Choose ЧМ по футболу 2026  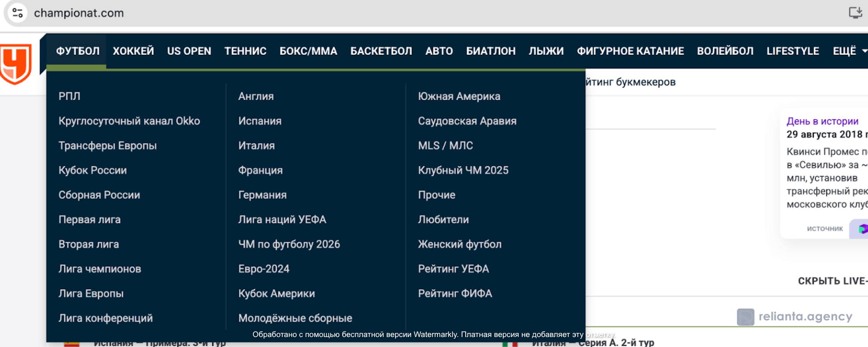coord(289,244)
